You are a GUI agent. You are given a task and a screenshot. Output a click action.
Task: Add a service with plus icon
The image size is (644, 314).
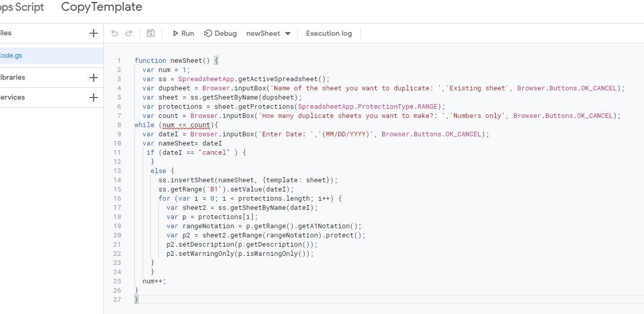(93, 98)
